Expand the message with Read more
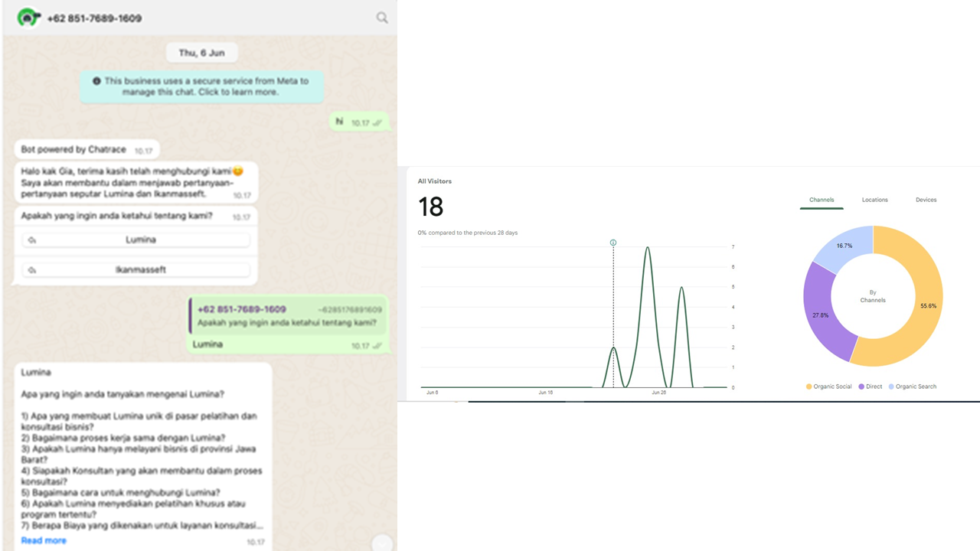Viewport: 980px width, 551px height. point(44,540)
